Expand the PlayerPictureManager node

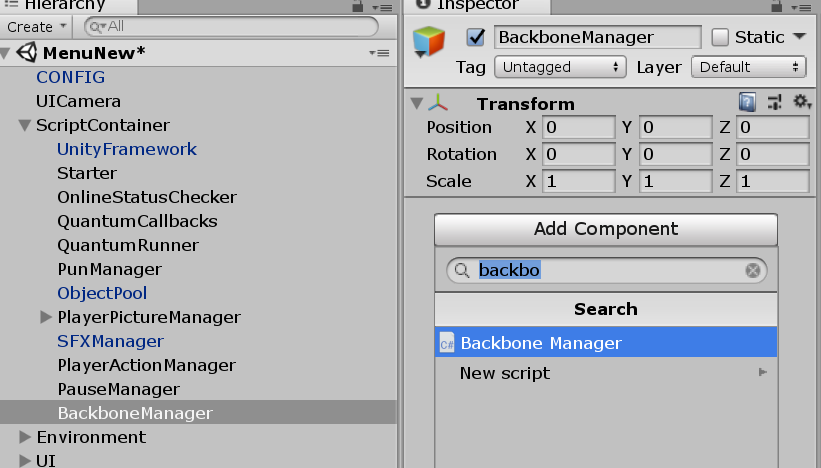point(46,317)
